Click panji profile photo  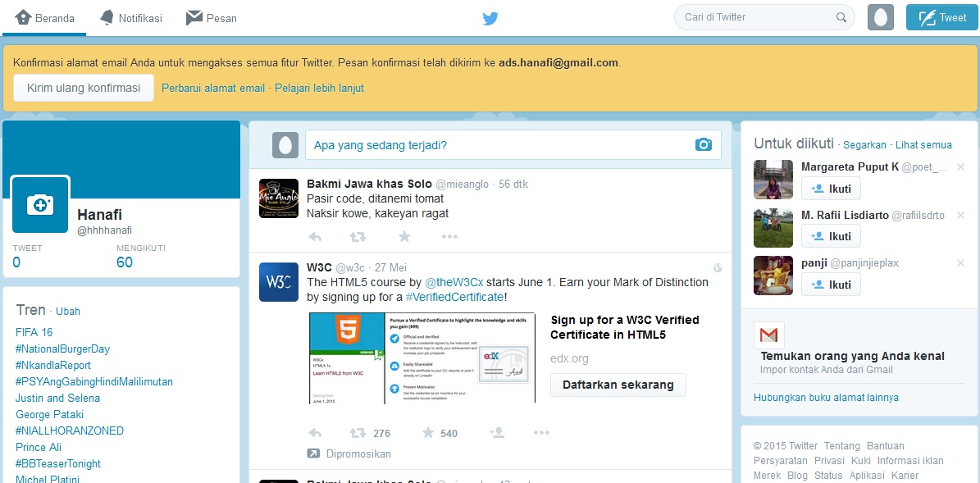click(773, 276)
